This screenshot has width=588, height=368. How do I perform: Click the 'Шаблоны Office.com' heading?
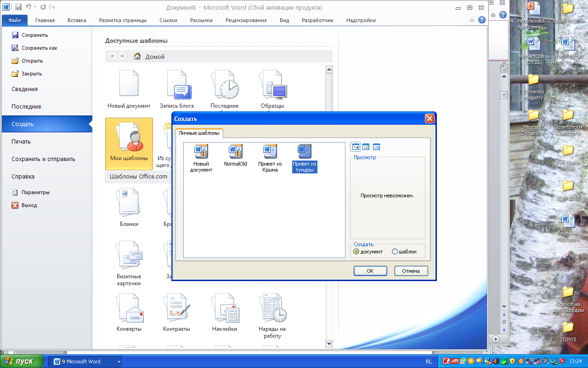138,176
